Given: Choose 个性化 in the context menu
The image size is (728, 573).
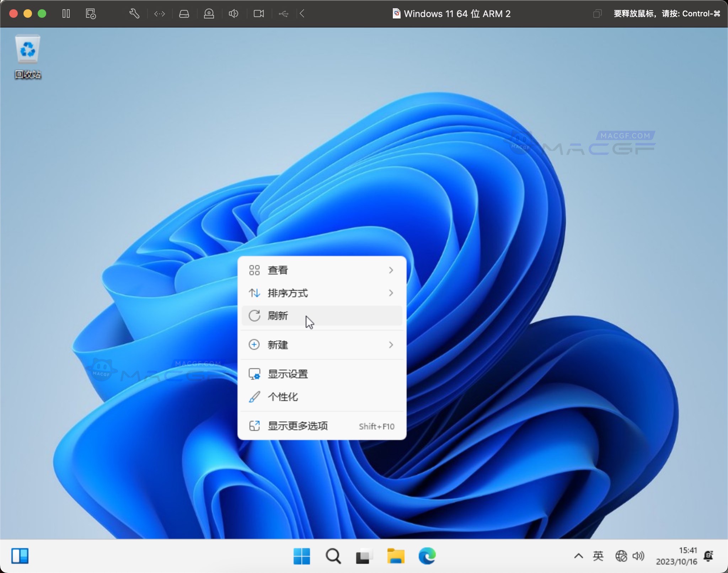Looking at the screenshot, I should (283, 397).
